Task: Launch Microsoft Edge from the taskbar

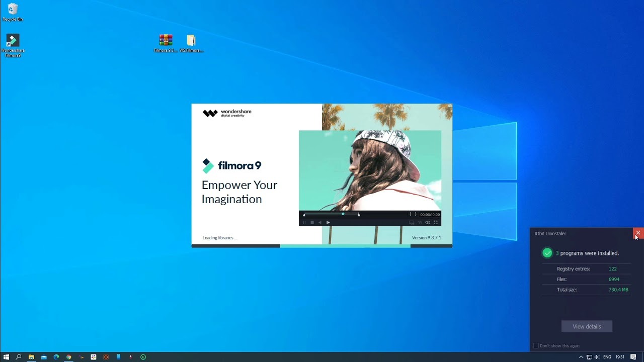Action: (x=56, y=357)
